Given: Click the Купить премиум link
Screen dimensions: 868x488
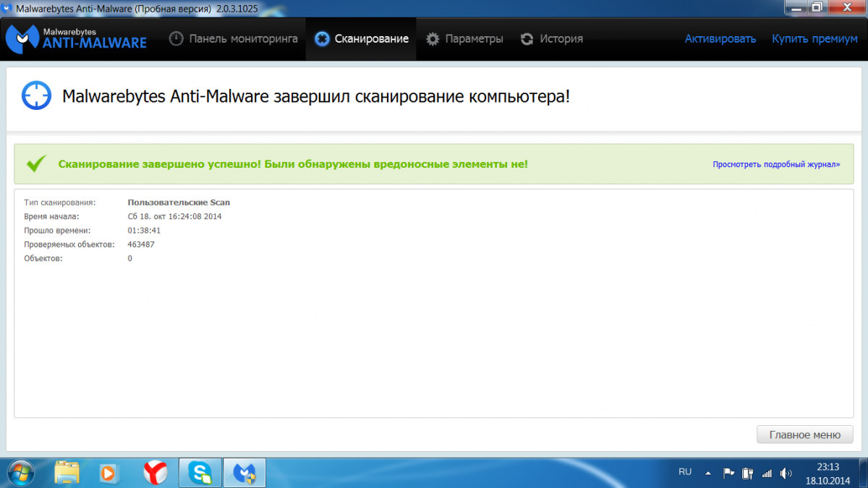Looking at the screenshot, I should [x=814, y=39].
